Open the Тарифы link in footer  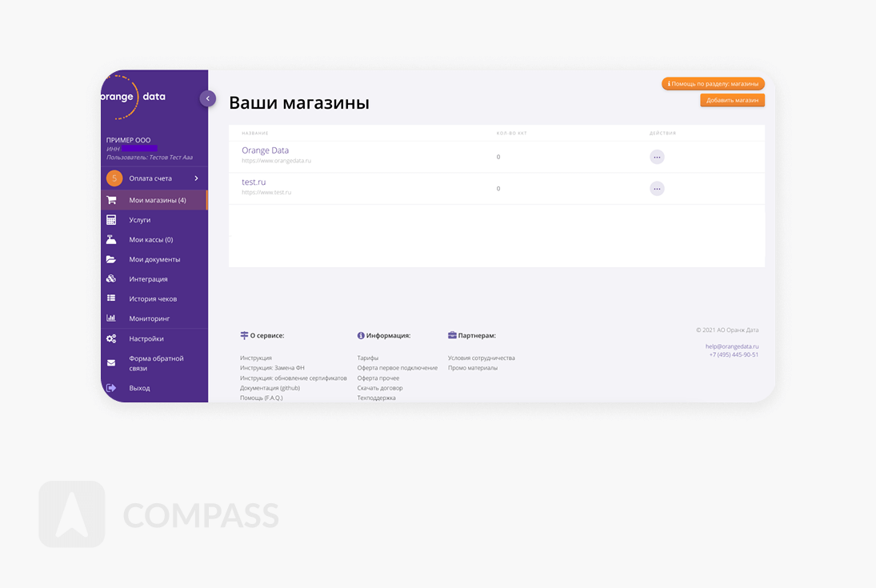[367, 358]
